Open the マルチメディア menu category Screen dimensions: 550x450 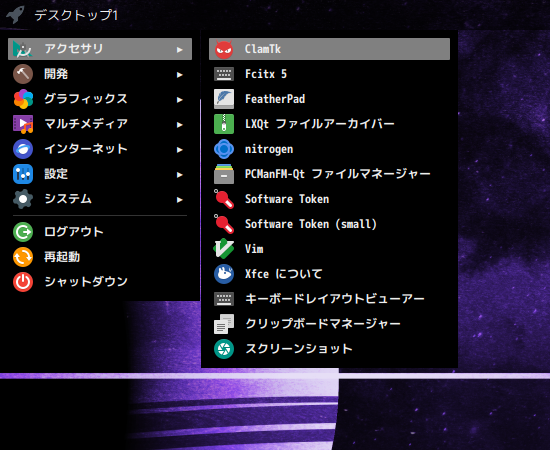[x=100, y=124]
